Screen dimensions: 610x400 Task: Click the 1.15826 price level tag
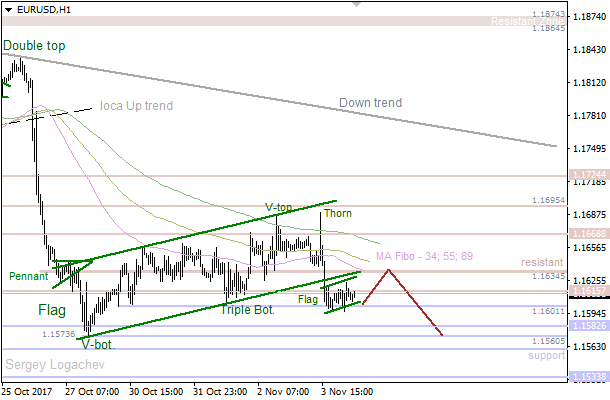pos(586,327)
